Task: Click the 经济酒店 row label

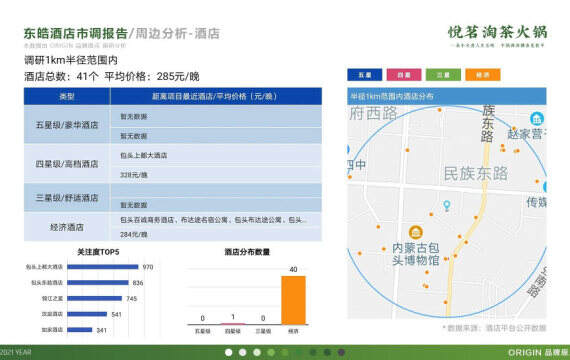Action: [67, 227]
